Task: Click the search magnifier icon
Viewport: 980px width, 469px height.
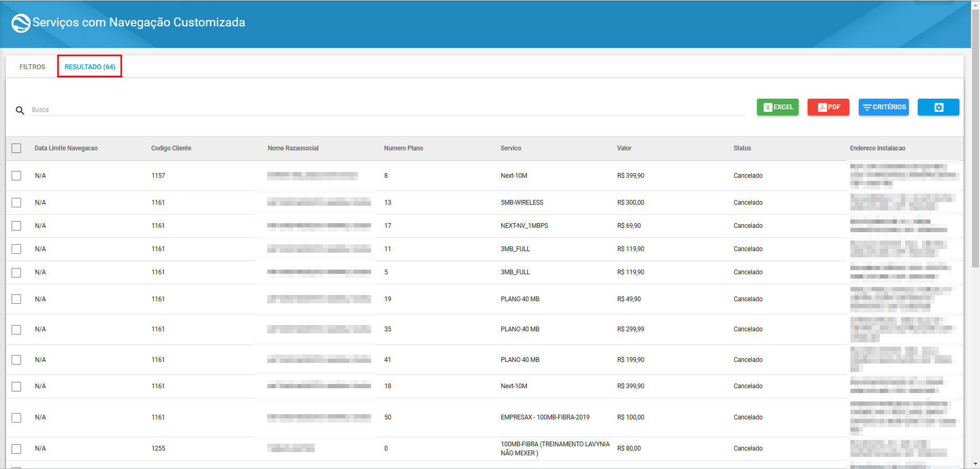Action: click(20, 110)
